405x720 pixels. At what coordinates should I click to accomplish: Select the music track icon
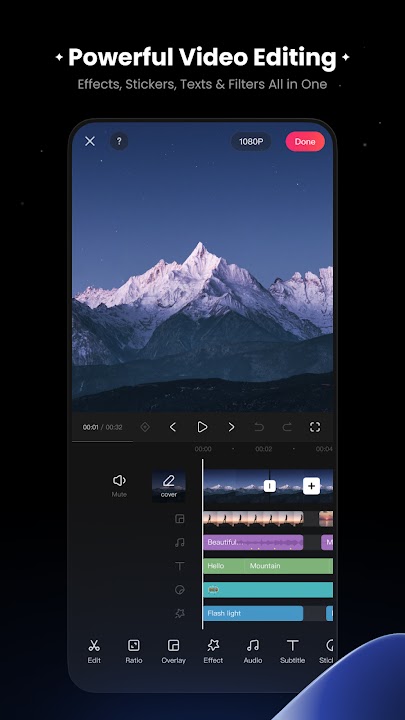coord(180,542)
